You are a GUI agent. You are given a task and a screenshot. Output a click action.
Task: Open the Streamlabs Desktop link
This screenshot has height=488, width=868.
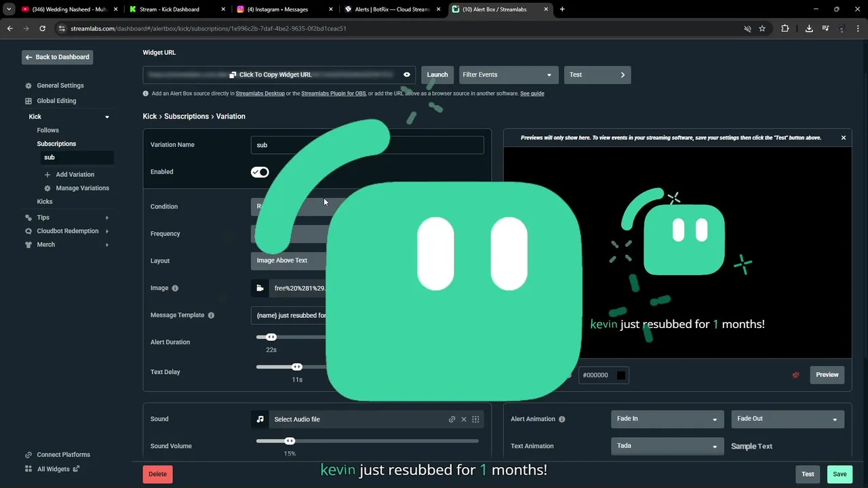pyautogui.click(x=260, y=94)
